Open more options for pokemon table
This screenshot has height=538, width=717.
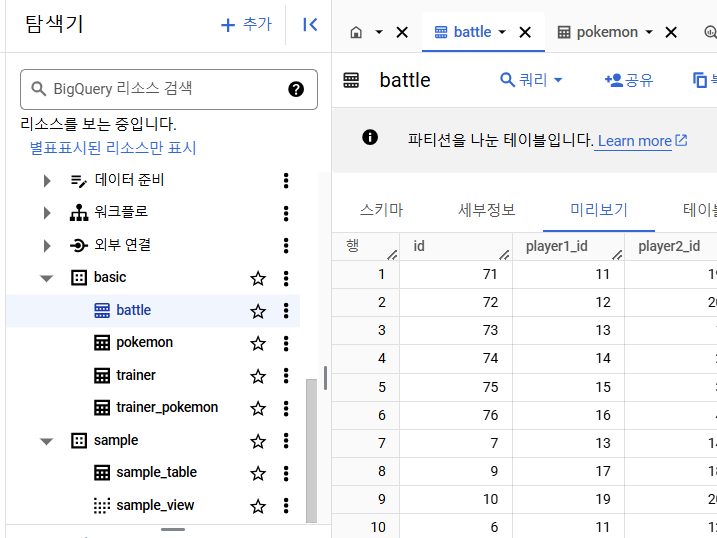click(x=286, y=343)
